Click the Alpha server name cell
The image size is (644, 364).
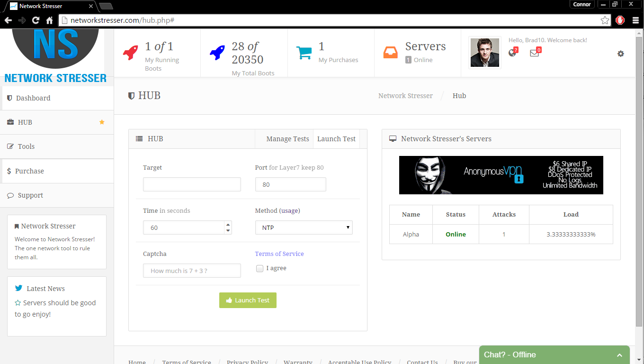point(411,234)
